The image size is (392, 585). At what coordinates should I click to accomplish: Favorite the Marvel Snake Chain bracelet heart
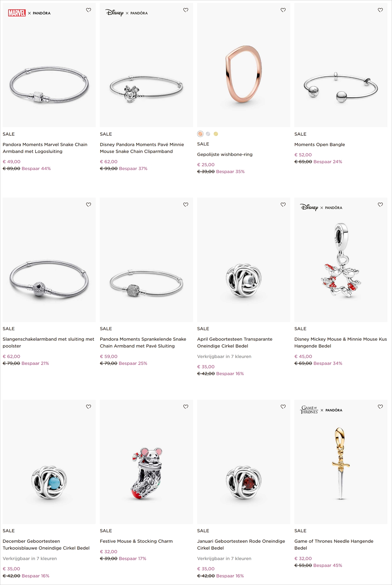pos(89,10)
